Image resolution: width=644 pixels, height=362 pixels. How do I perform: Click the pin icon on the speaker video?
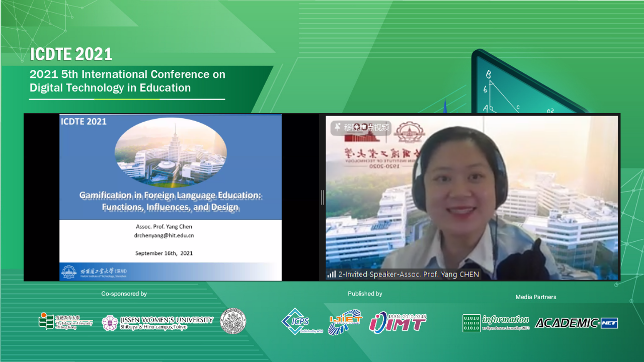pyautogui.click(x=337, y=127)
